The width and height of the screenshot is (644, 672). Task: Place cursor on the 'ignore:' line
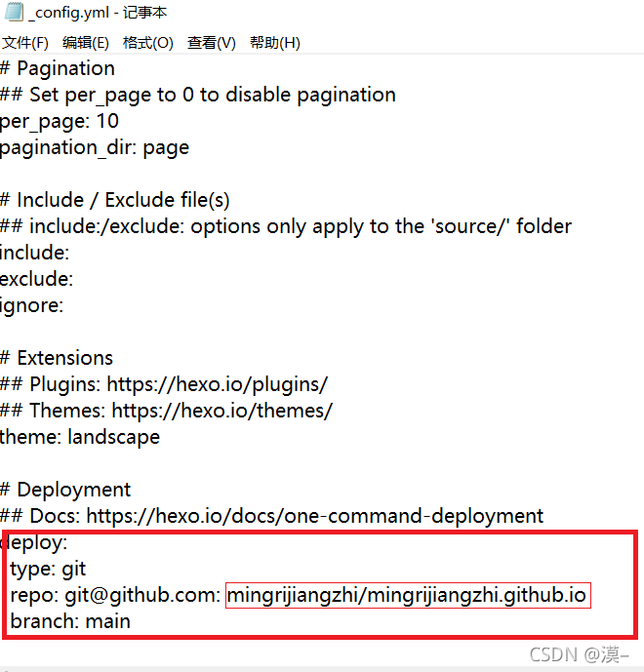pos(32,306)
